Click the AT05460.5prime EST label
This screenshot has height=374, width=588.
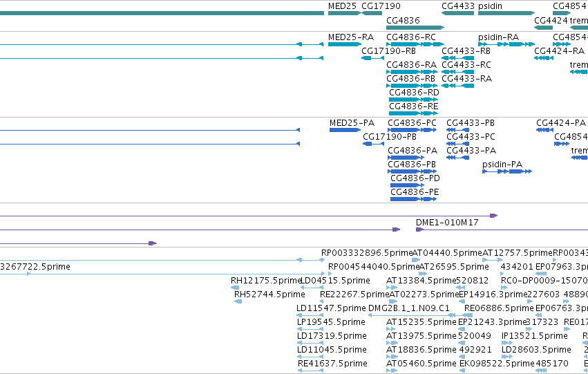tap(421, 364)
